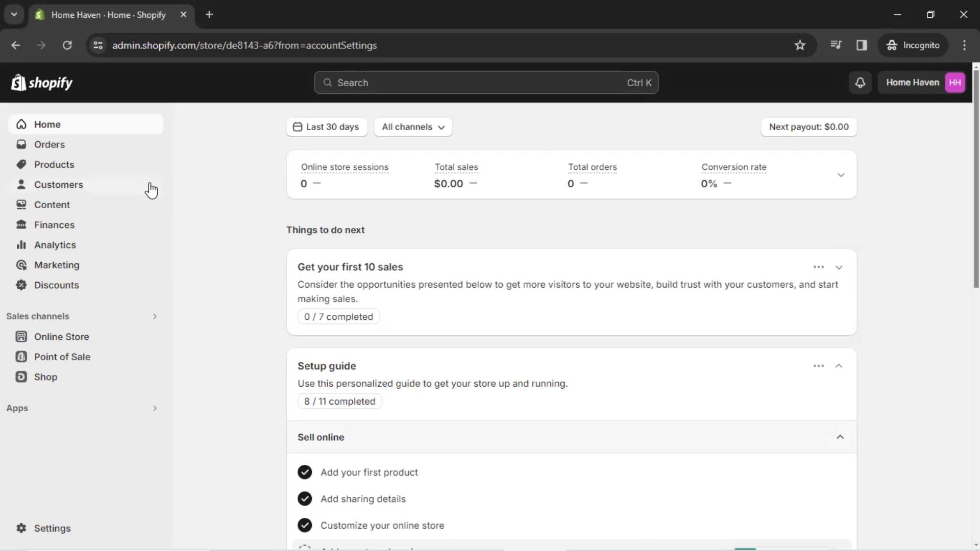
Task: Open Settings from sidebar
Action: point(53,528)
